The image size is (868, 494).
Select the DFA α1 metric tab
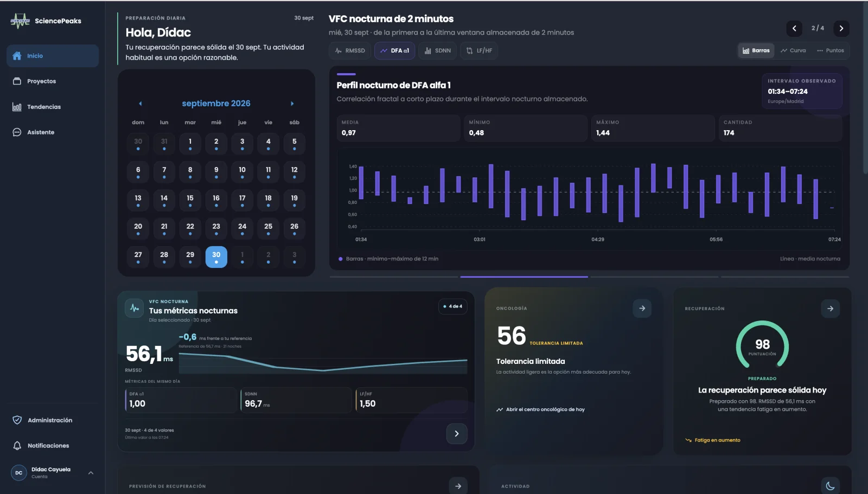(395, 50)
